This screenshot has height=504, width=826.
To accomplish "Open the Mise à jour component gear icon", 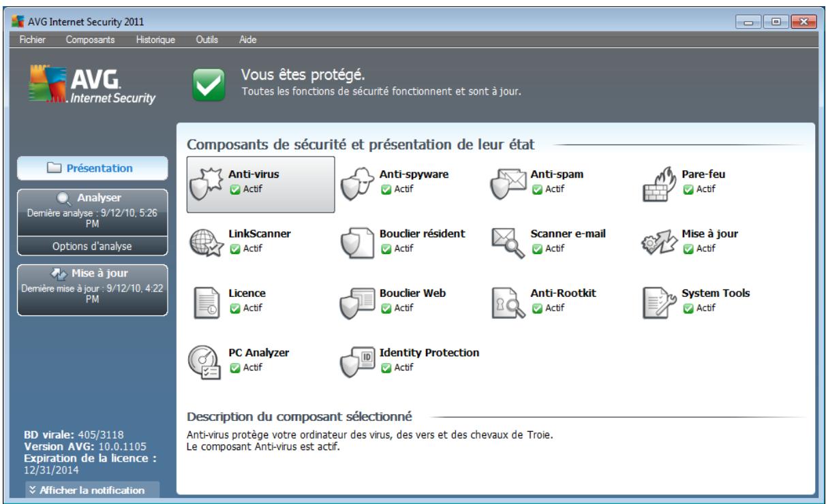I will tap(660, 243).
